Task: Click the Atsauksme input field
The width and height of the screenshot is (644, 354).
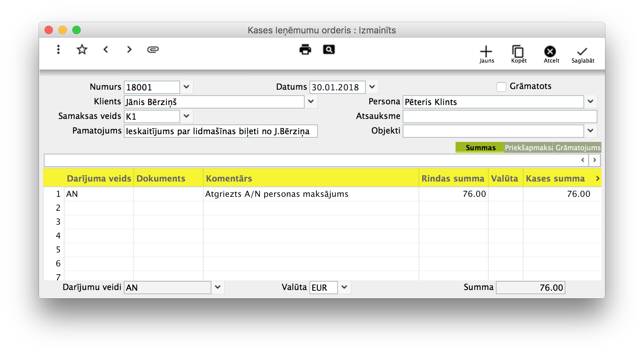Action: pyautogui.click(x=499, y=116)
